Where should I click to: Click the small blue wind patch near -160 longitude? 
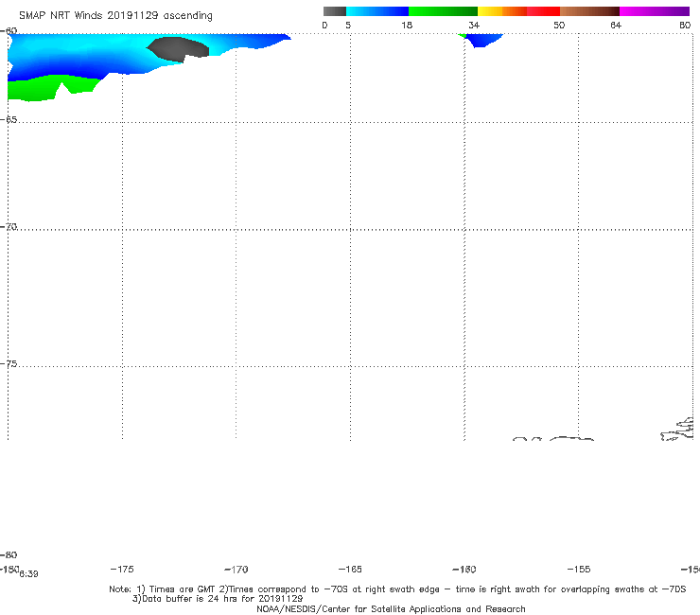coord(483,40)
